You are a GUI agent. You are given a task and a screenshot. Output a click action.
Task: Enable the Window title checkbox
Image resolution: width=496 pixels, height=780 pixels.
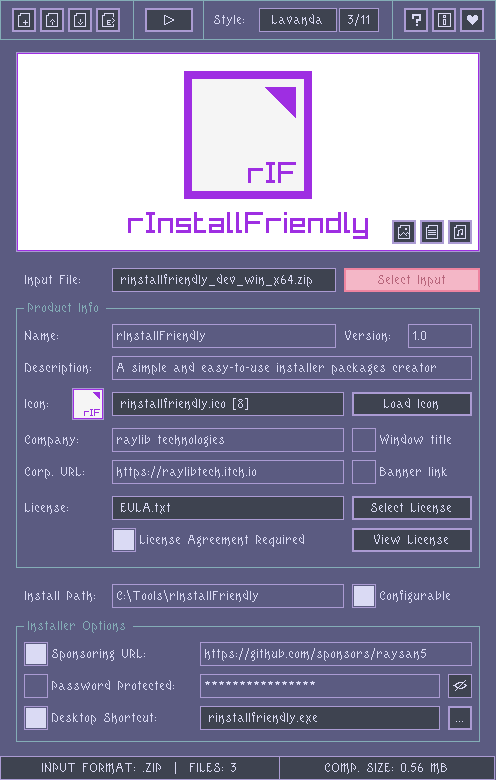[364, 440]
